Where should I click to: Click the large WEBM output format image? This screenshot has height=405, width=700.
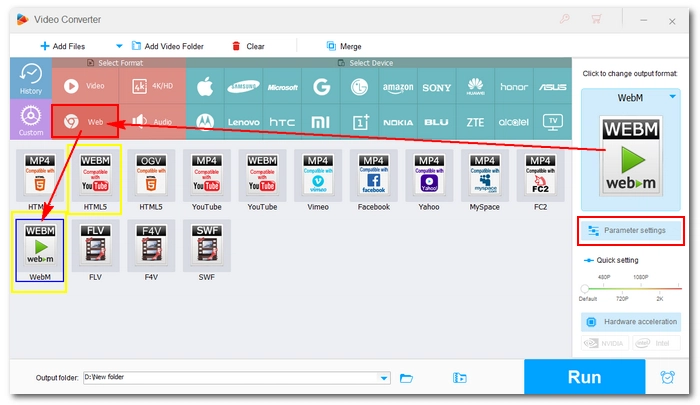click(630, 156)
